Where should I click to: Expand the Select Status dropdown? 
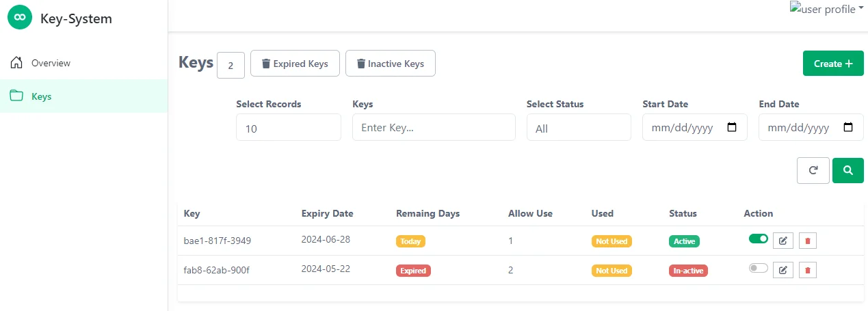coord(579,128)
